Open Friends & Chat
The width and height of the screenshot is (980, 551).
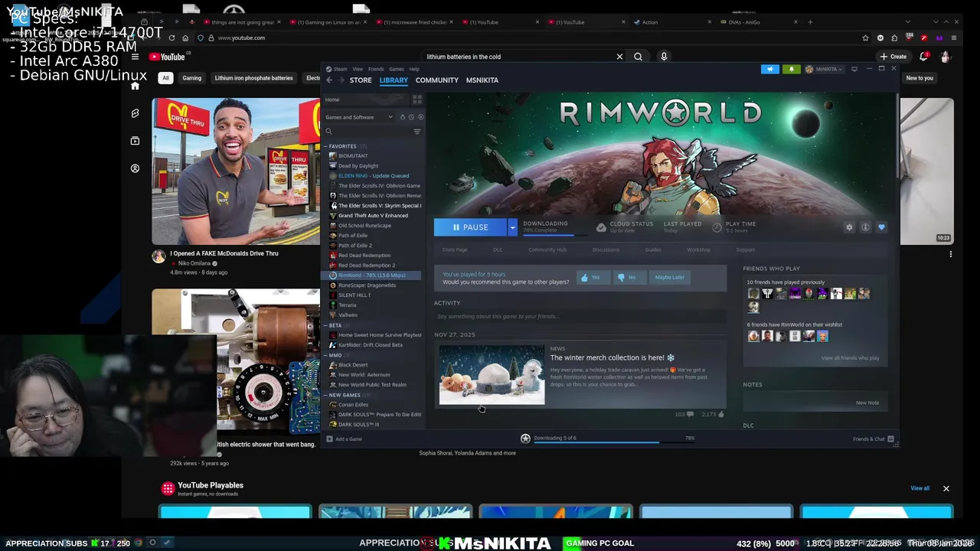click(x=873, y=439)
